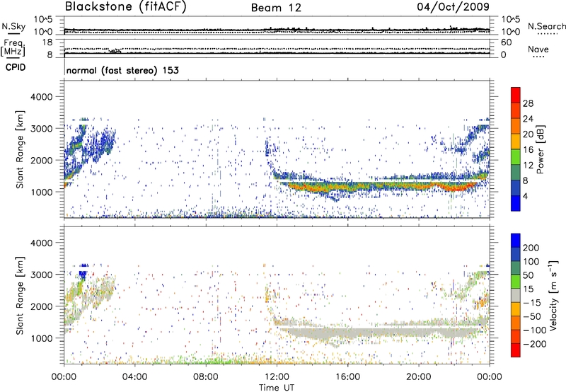Click the power colorbar '4' tick label
566x392 pixels.
point(525,196)
